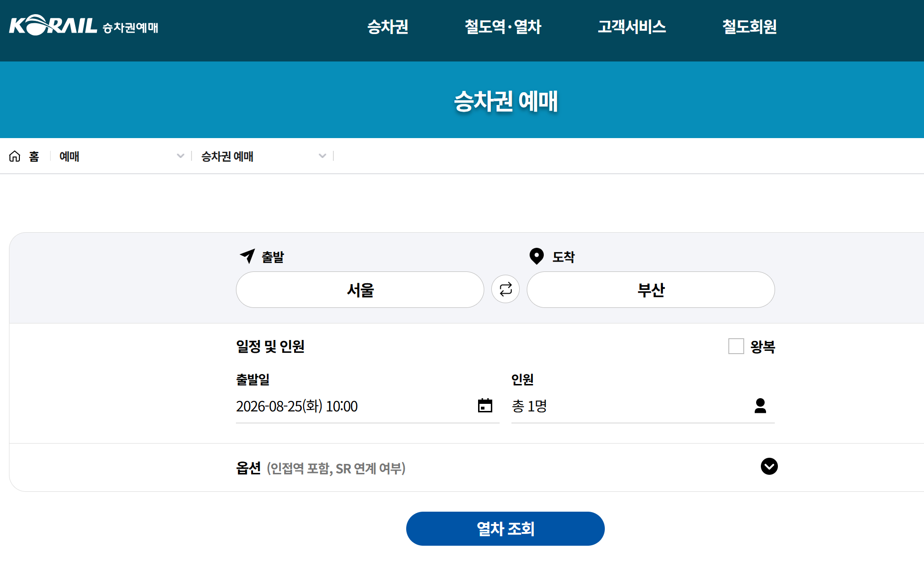Open the 예매 breadcrumb dropdown

(122, 156)
